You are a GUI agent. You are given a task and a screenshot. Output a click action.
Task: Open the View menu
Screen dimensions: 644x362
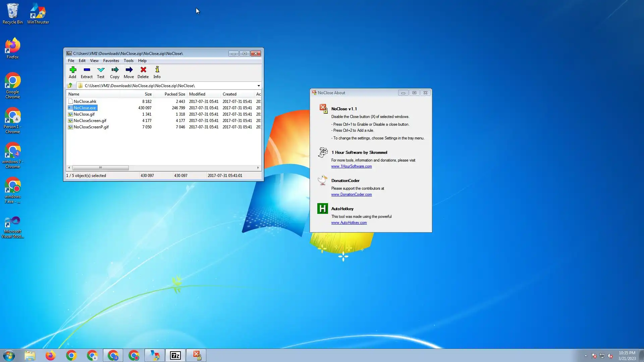pyautogui.click(x=94, y=61)
